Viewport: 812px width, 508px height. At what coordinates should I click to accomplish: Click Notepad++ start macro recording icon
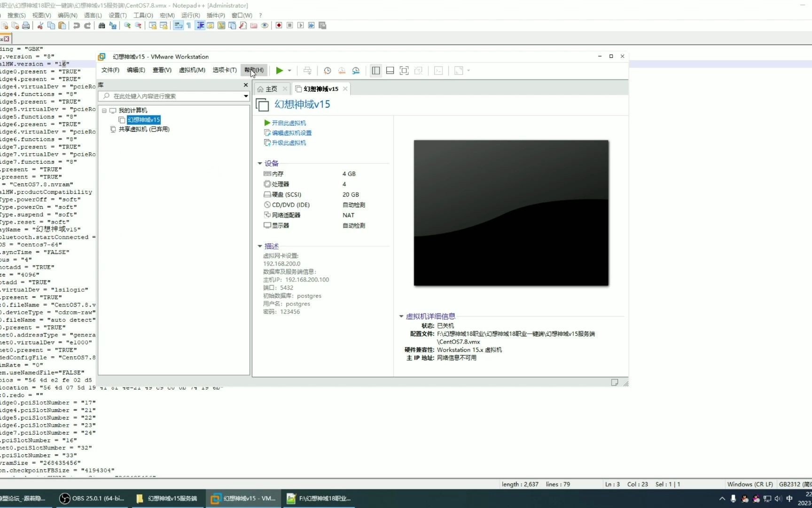click(279, 25)
